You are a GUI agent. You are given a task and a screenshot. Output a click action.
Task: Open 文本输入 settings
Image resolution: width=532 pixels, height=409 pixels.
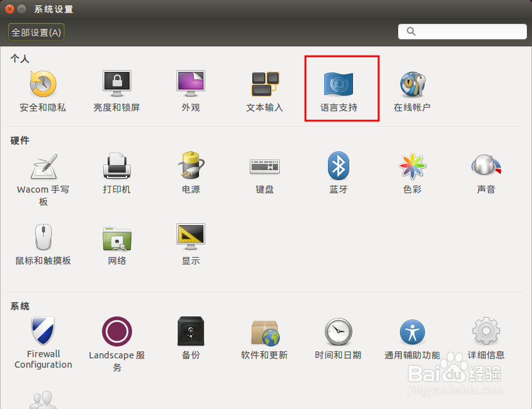264,88
